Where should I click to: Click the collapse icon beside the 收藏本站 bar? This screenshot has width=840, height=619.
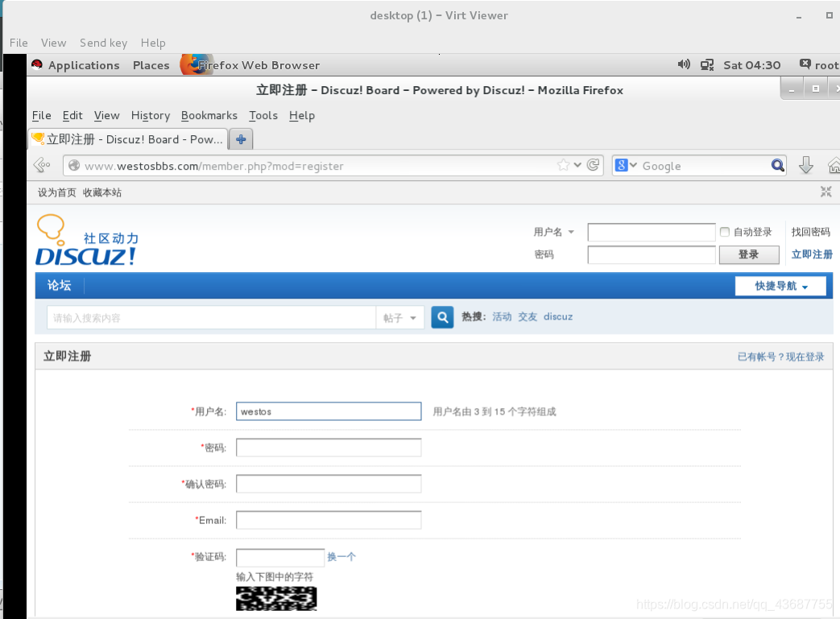(826, 192)
